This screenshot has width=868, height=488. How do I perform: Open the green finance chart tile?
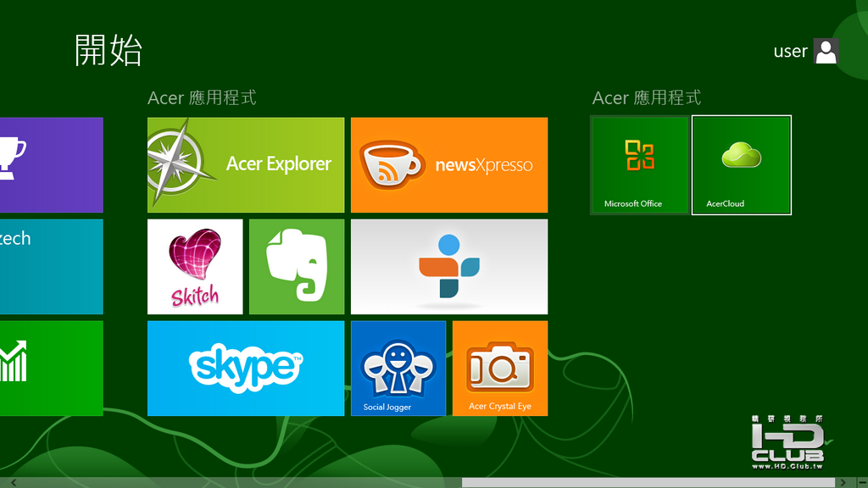(52, 369)
